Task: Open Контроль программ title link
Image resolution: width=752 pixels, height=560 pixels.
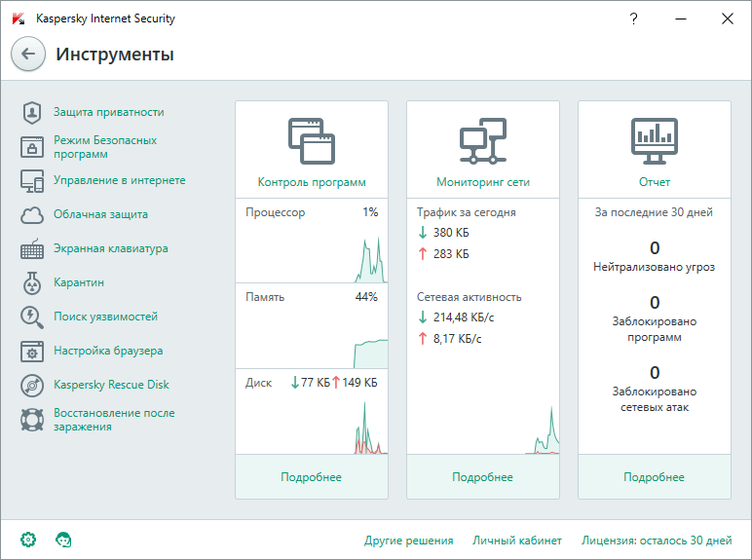Action: [x=312, y=182]
